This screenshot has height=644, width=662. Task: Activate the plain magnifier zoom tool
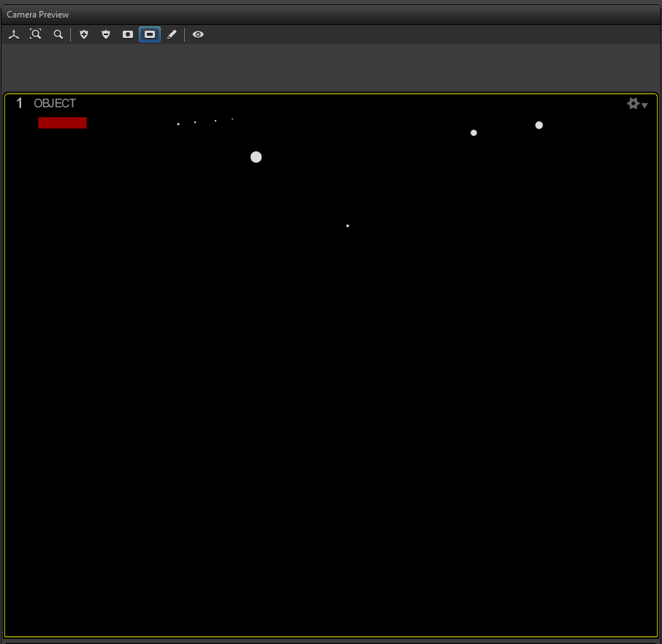(58, 34)
